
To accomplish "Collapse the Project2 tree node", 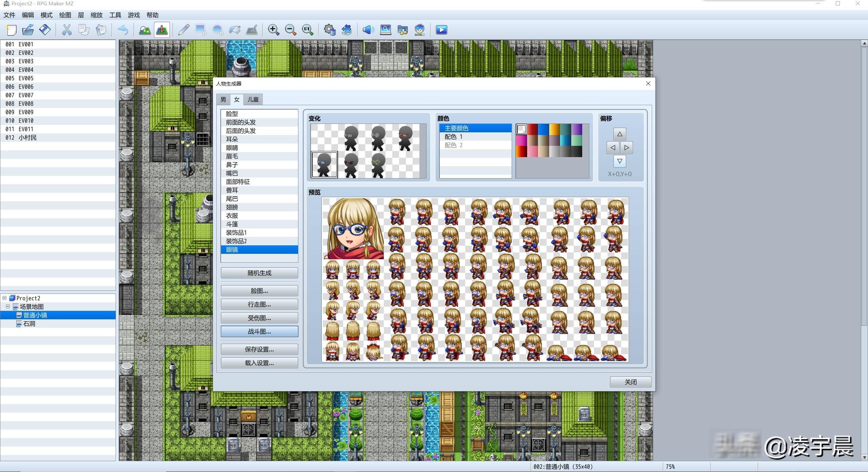I will [4, 298].
